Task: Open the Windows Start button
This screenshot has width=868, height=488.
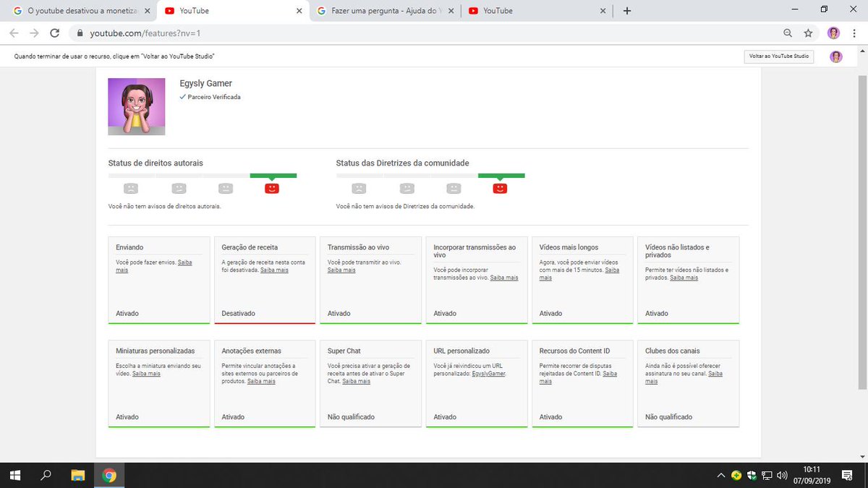Action: tap(15, 475)
